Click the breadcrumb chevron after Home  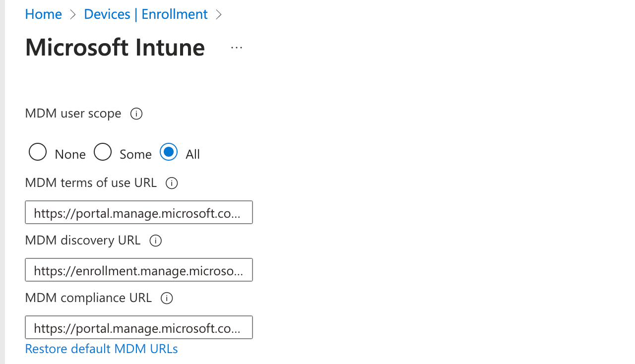coord(73,14)
